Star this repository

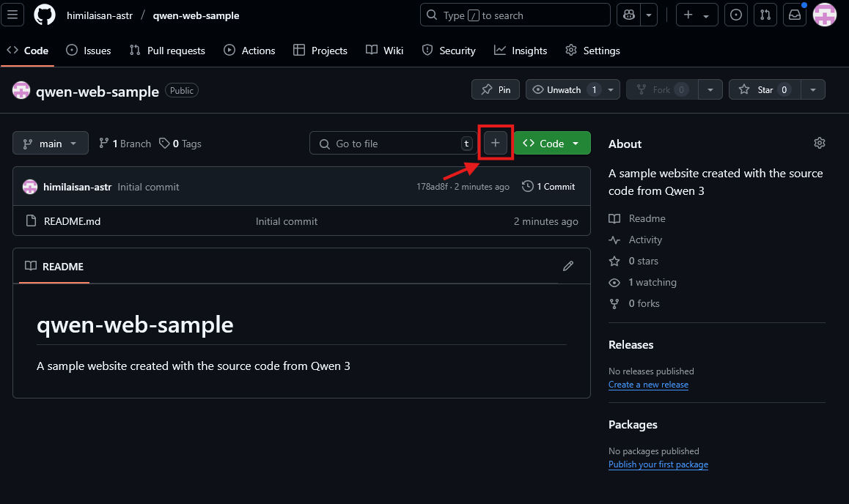point(765,90)
